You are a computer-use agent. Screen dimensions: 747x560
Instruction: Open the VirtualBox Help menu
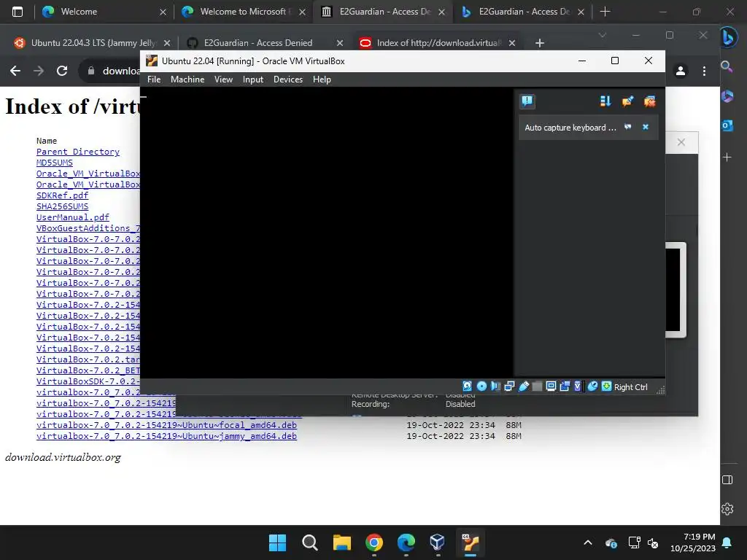tap(322, 79)
